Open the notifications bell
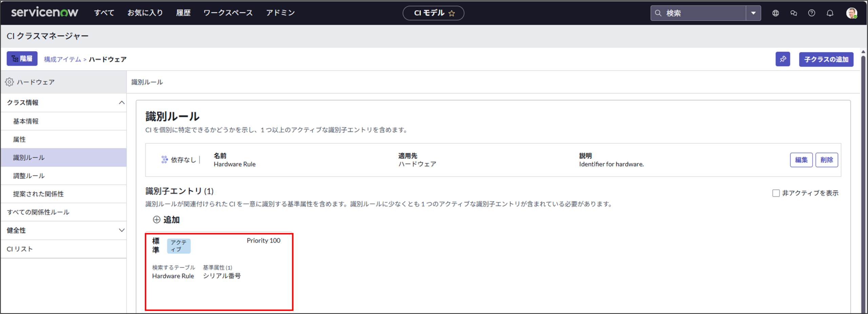868x314 pixels. pyautogui.click(x=830, y=13)
